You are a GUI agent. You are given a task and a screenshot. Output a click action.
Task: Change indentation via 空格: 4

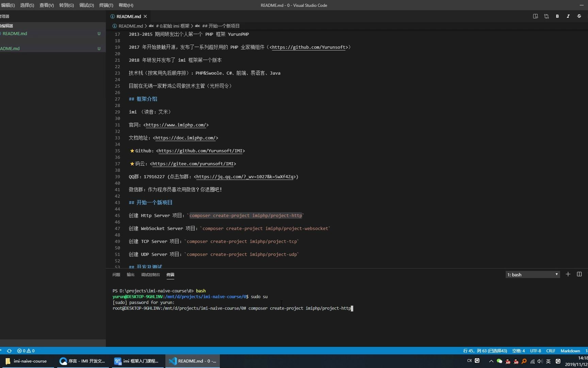point(519,351)
